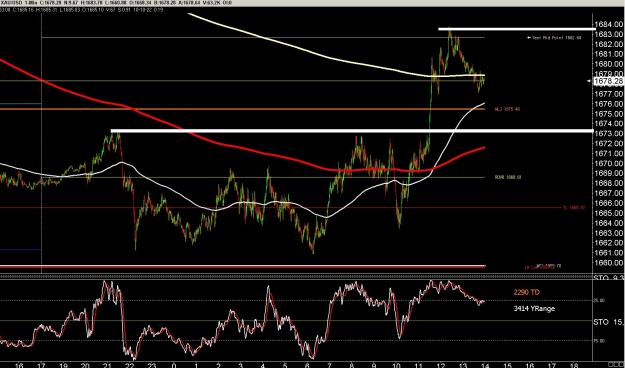
Task: Click time axis label 7
Action: [329, 365]
